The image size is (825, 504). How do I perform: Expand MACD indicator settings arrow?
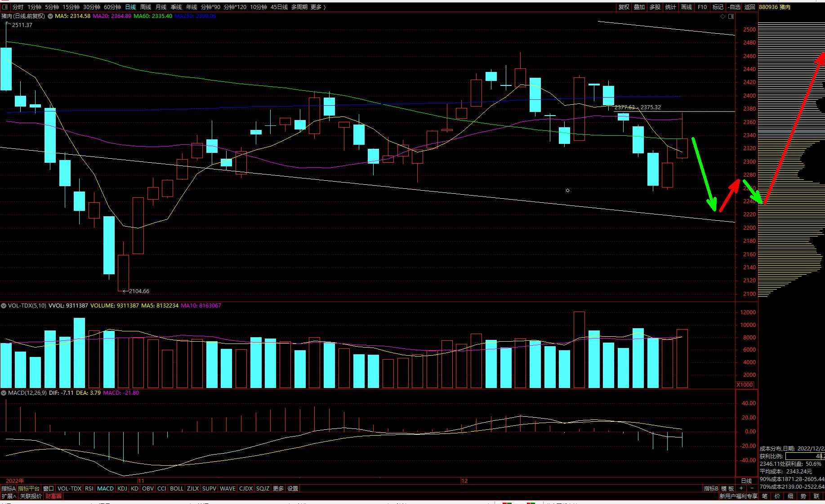(x=4, y=392)
